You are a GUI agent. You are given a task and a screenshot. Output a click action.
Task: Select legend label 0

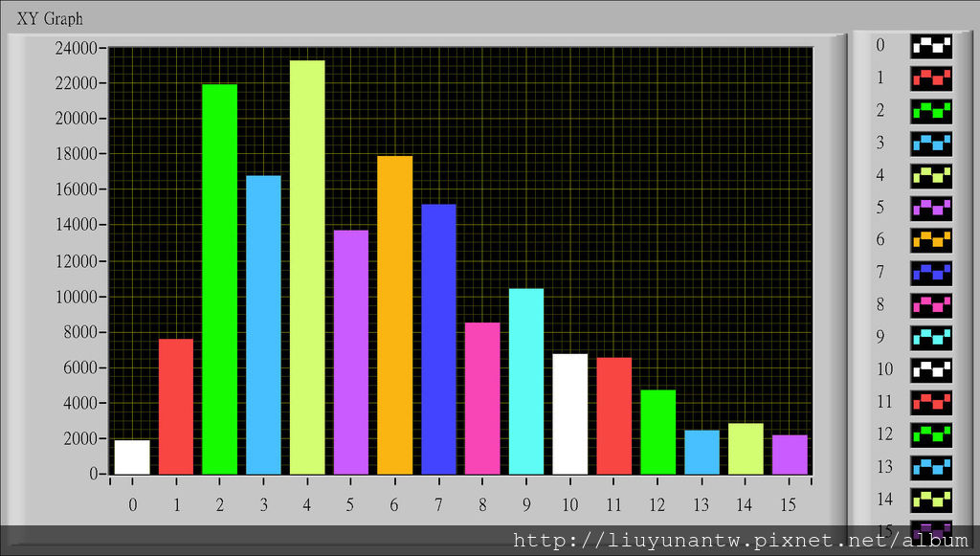(880, 45)
